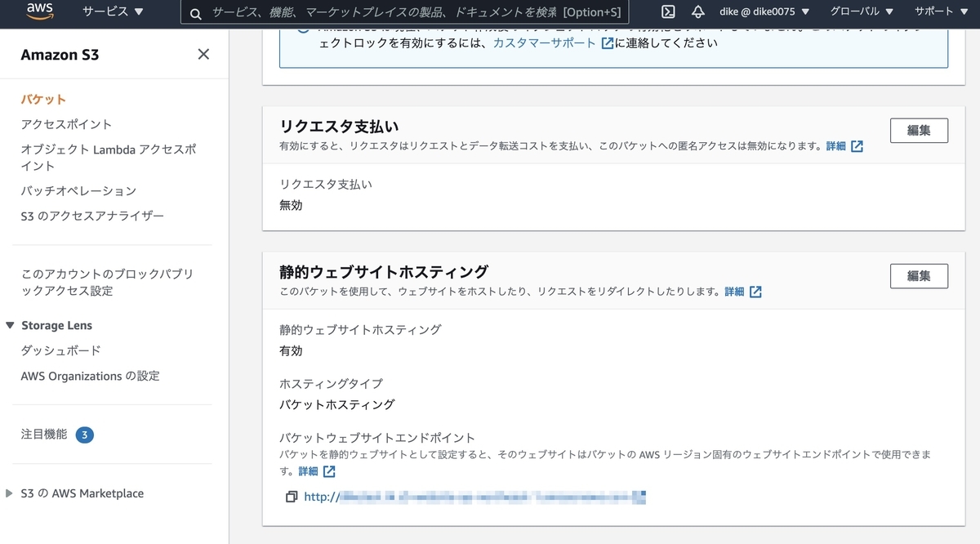Open the bucket website endpoint http link
Viewport: 980px width, 544px height.
tap(474, 497)
